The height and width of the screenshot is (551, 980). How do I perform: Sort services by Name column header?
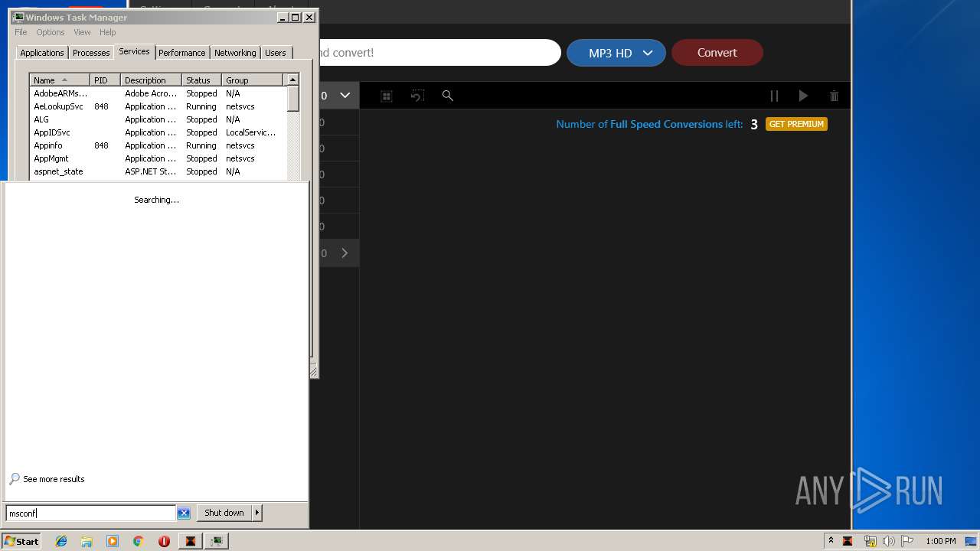pyautogui.click(x=60, y=80)
